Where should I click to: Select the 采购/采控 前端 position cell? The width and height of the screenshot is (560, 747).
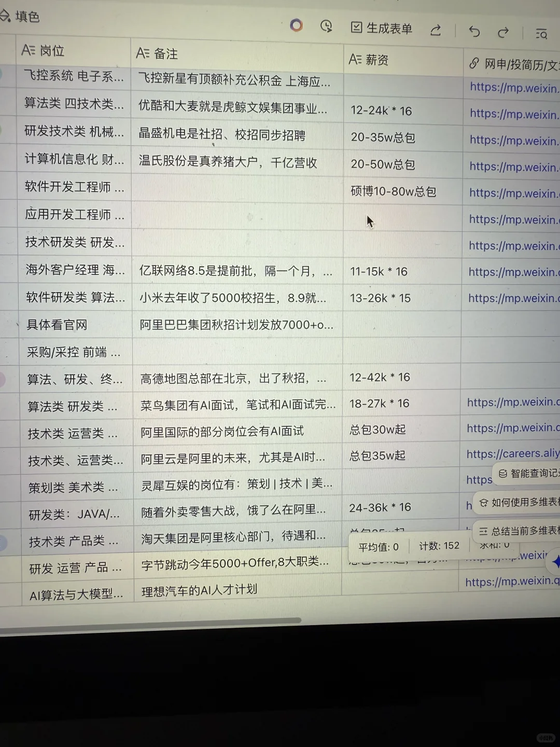[76, 352]
